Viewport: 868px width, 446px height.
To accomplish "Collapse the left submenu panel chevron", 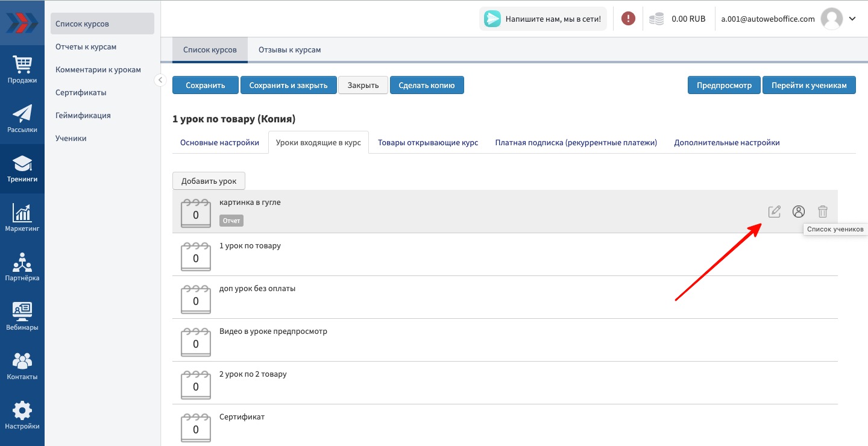I will [160, 80].
